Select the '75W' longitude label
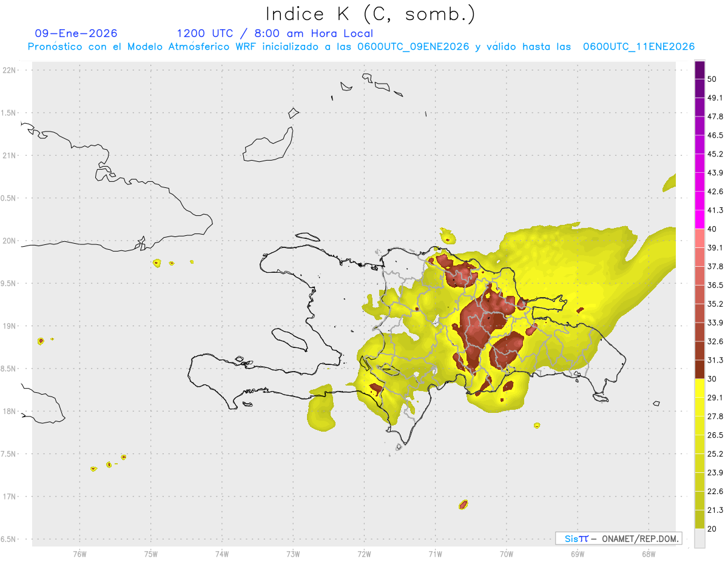This screenshot has width=728, height=562. click(x=151, y=554)
